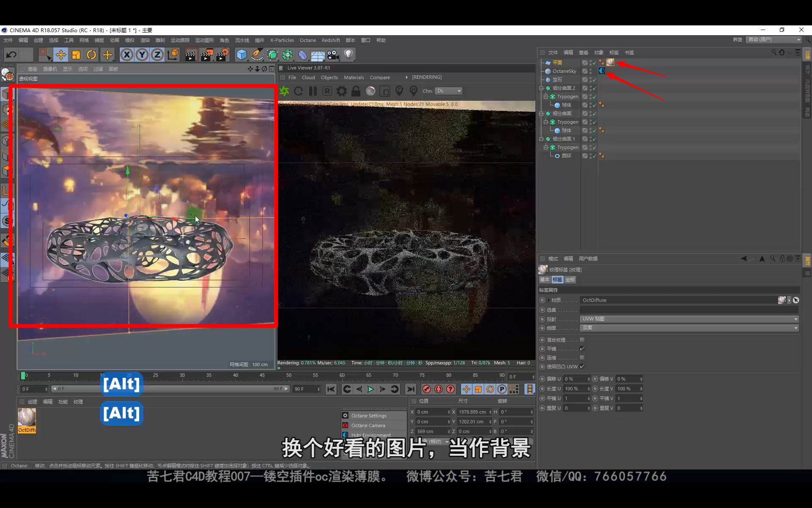Open Live Viewer Materials menu

tap(354, 77)
